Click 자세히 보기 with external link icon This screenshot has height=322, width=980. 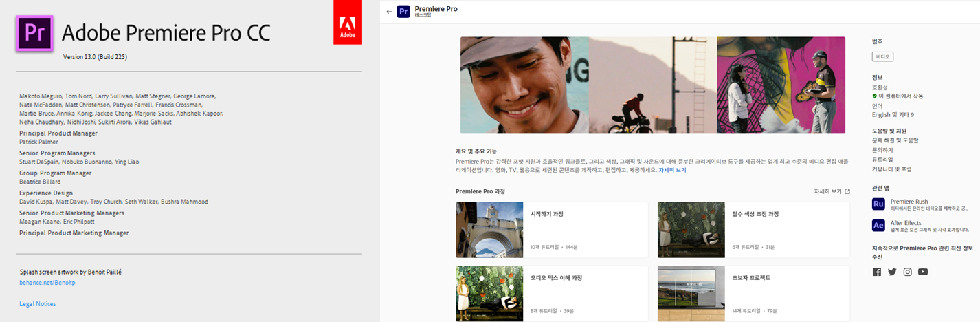pos(832,192)
